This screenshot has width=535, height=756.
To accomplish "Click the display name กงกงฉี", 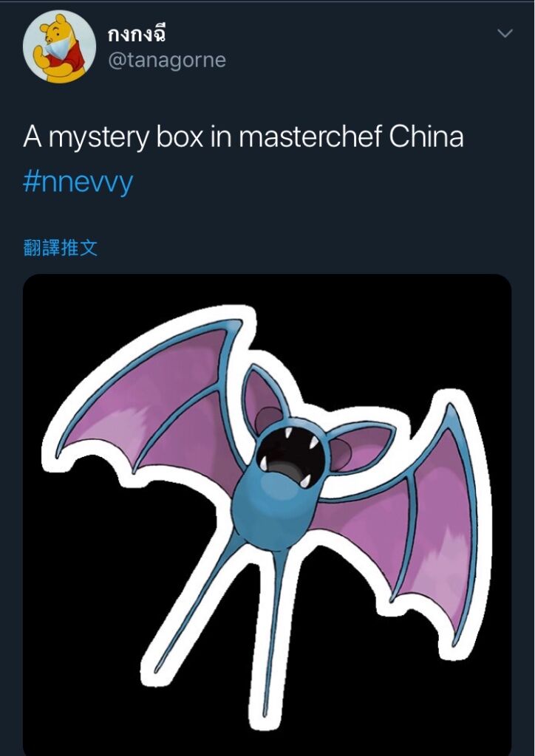I will tap(137, 34).
